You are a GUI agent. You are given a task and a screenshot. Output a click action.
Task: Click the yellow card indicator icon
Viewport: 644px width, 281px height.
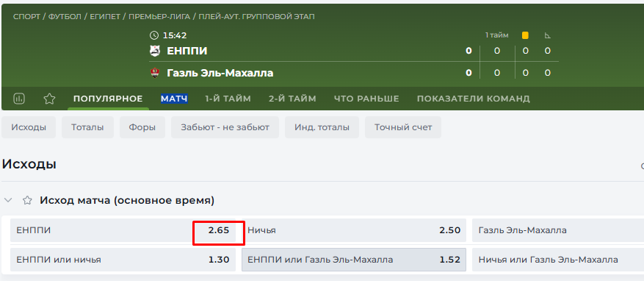(x=525, y=35)
